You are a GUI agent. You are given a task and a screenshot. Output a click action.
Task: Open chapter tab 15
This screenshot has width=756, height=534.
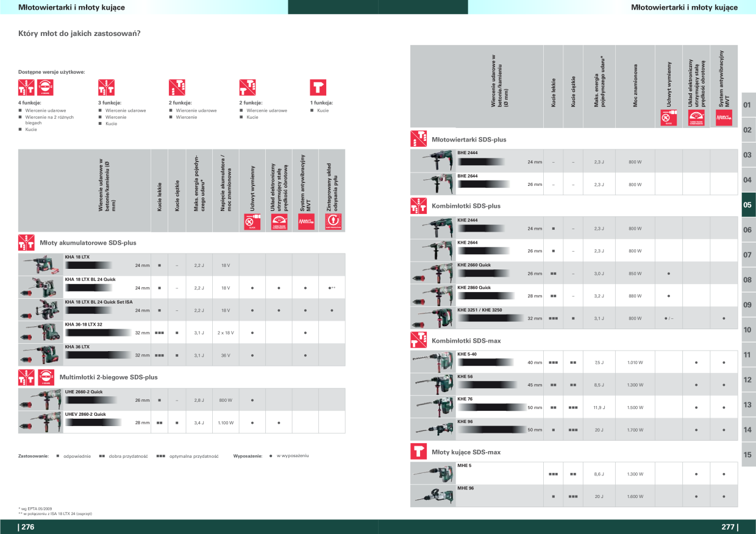point(747,455)
